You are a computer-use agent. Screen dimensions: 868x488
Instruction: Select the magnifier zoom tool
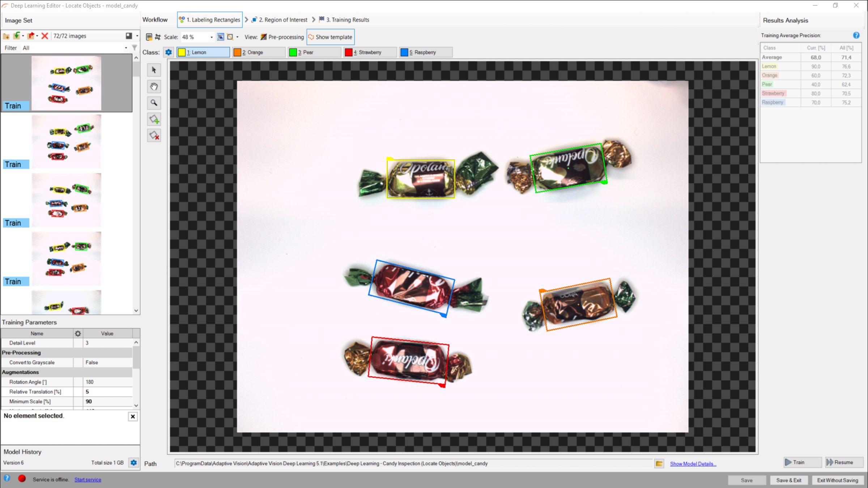(154, 103)
